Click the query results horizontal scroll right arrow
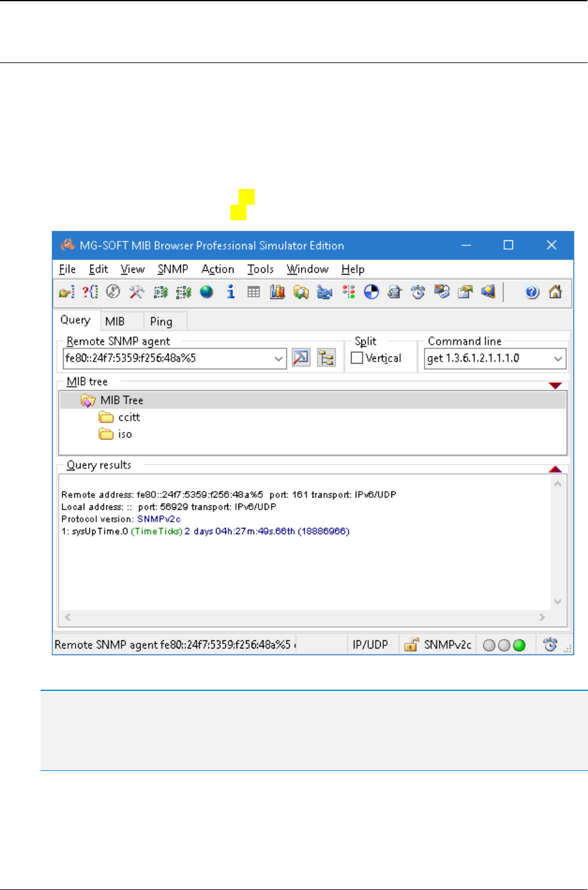Image resolution: width=588 pixels, height=890 pixels. coord(542,617)
